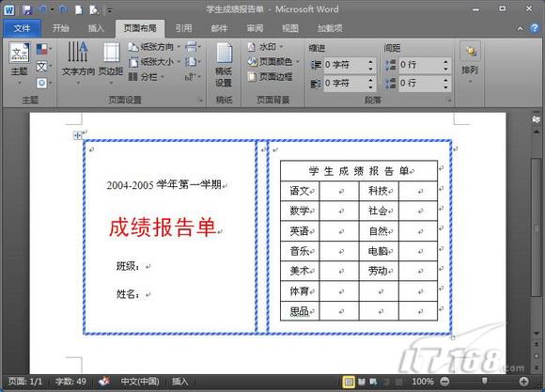Open Customize Quick Access Toolbar dropdown

click(109, 10)
